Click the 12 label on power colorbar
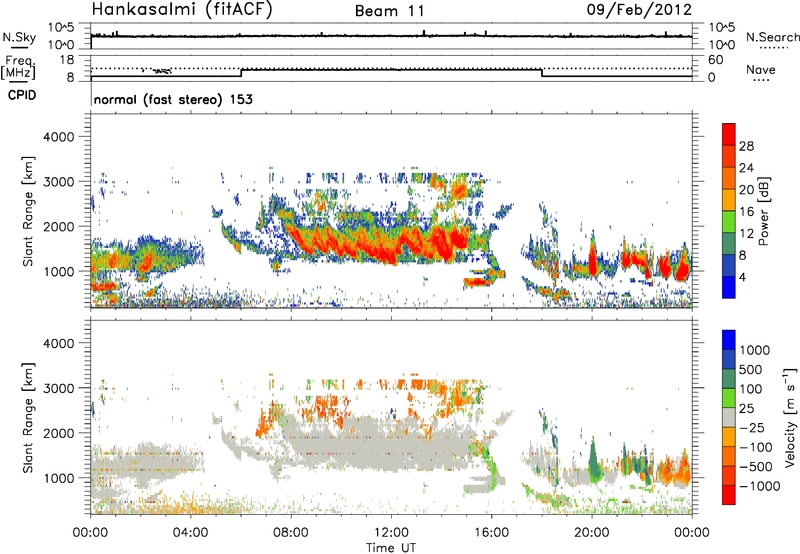 [x=746, y=234]
